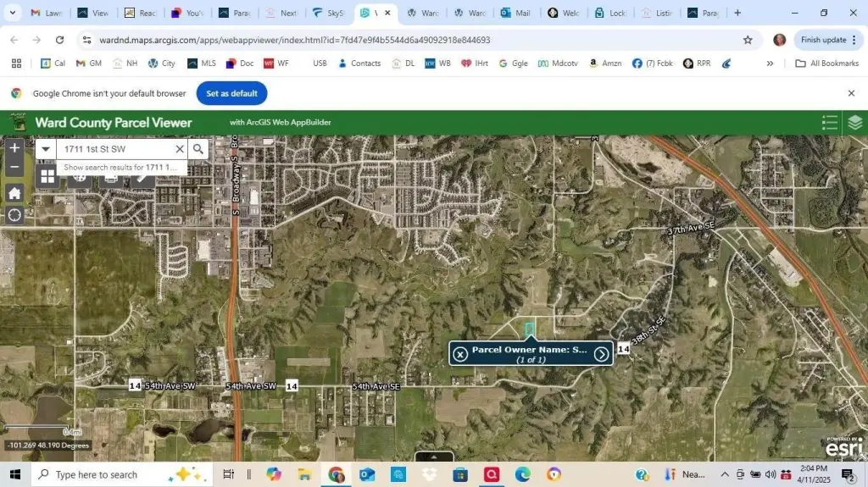Clear the 1711 1st St SW search text
This screenshot has width=868, height=487.
(180, 149)
